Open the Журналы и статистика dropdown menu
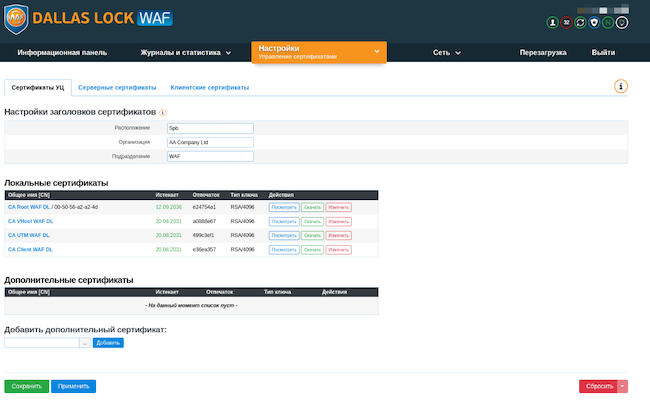This screenshot has height=401, width=650. 186,53
